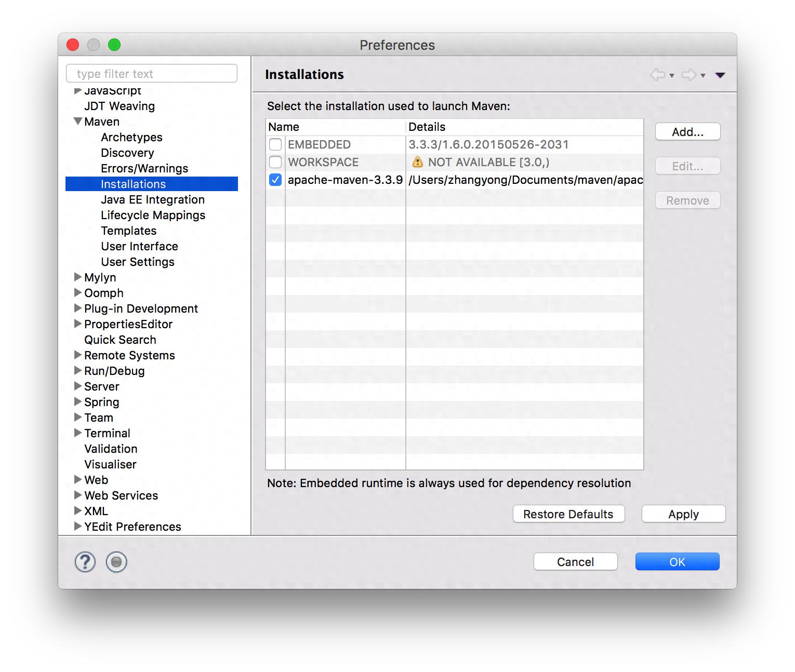Go forward using the forward arrow icon

click(x=688, y=75)
